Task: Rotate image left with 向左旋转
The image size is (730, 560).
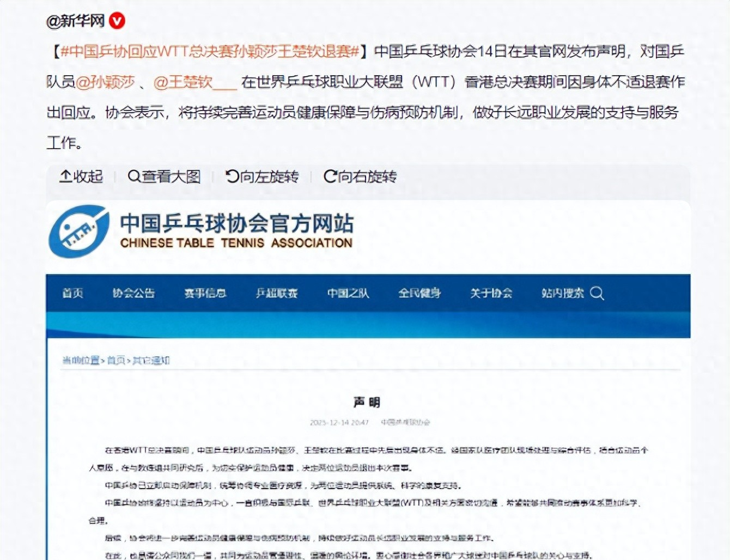Action: coord(262,176)
